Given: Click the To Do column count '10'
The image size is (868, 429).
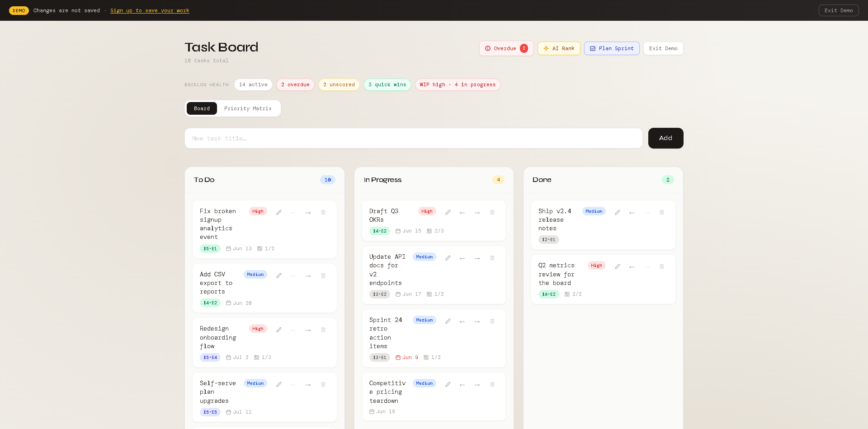Looking at the screenshot, I should coord(328,180).
